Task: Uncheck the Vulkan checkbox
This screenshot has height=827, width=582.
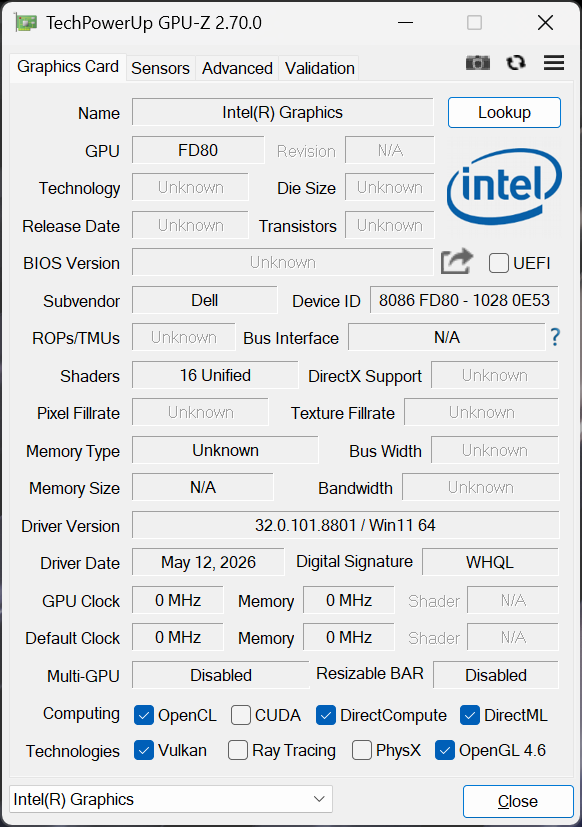Action: (144, 750)
